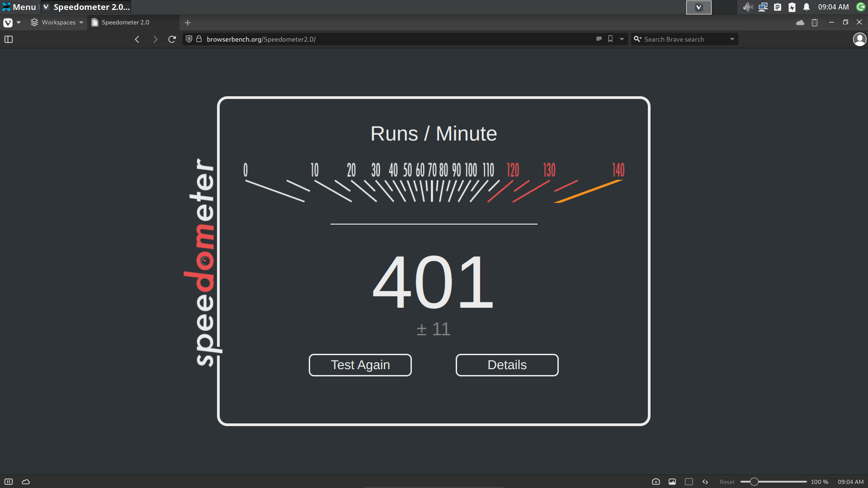868x488 pixels.
Task: Open the system Menu button
Action: coord(19,7)
